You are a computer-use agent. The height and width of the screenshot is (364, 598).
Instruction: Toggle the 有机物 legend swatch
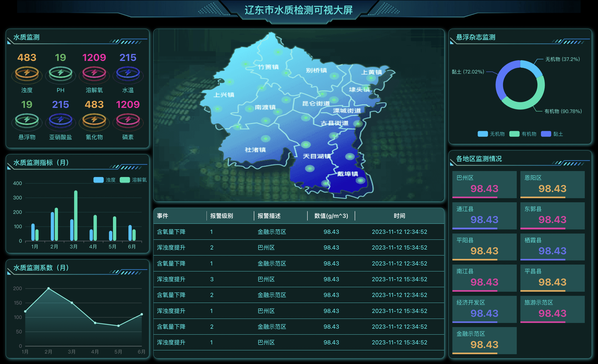tap(514, 134)
